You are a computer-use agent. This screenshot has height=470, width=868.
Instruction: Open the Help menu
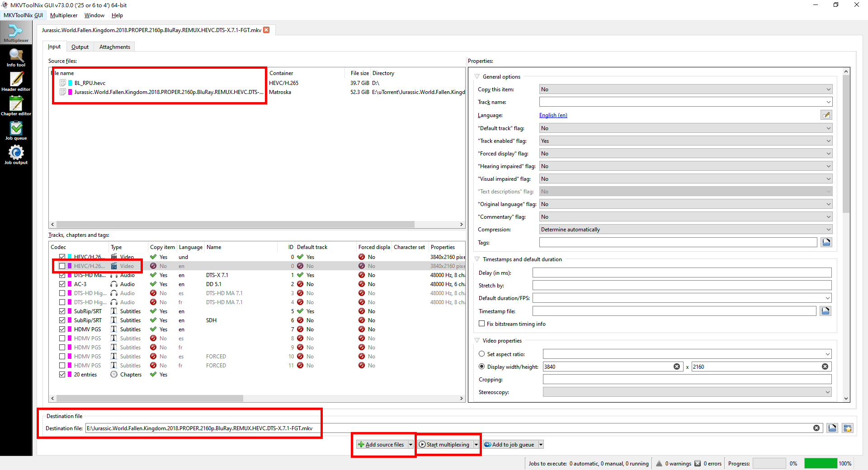[x=117, y=15]
